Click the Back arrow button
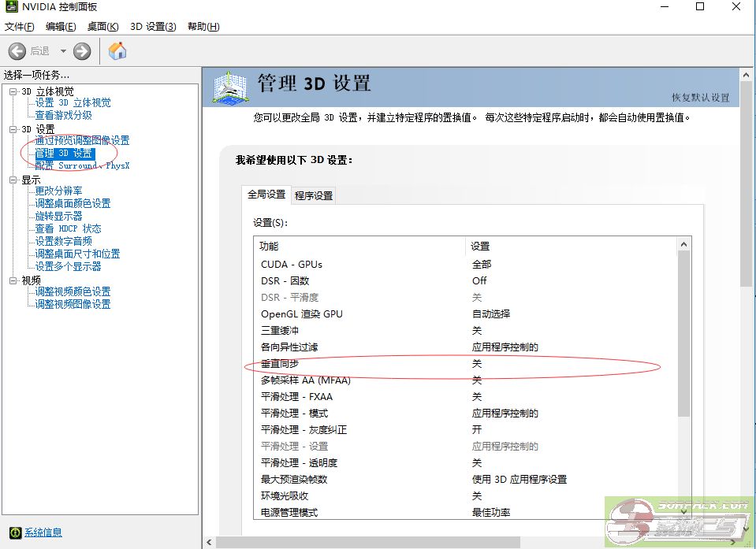756x549 pixels. (x=17, y=51)
